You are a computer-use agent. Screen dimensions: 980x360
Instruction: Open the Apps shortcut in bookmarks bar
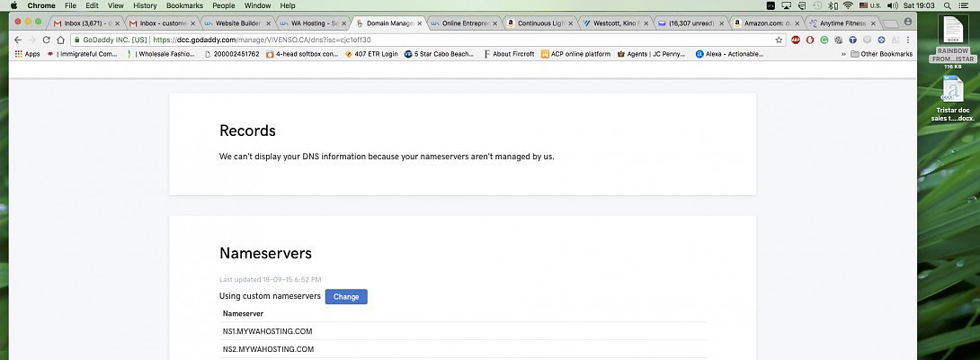pos(27,54)
